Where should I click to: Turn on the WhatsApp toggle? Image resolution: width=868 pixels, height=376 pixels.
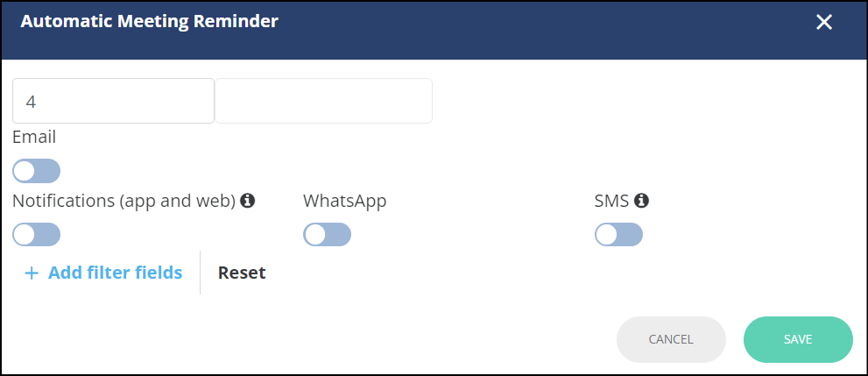coord(328,234)
